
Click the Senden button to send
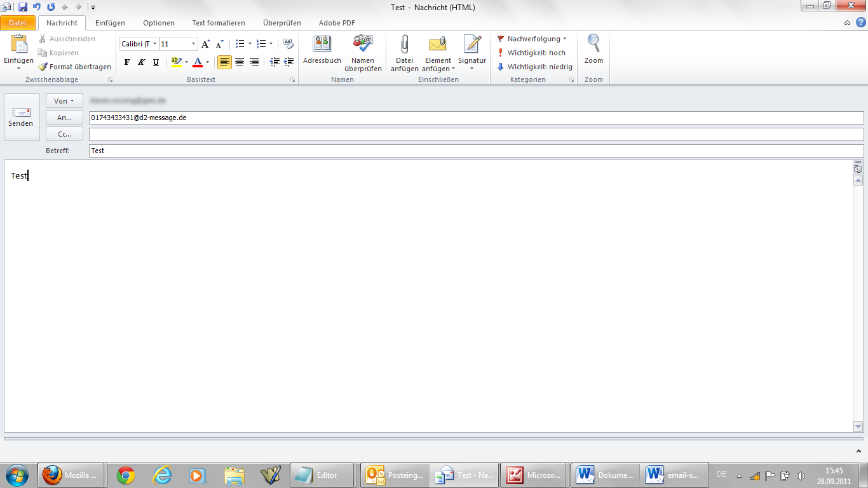point(21,117)
